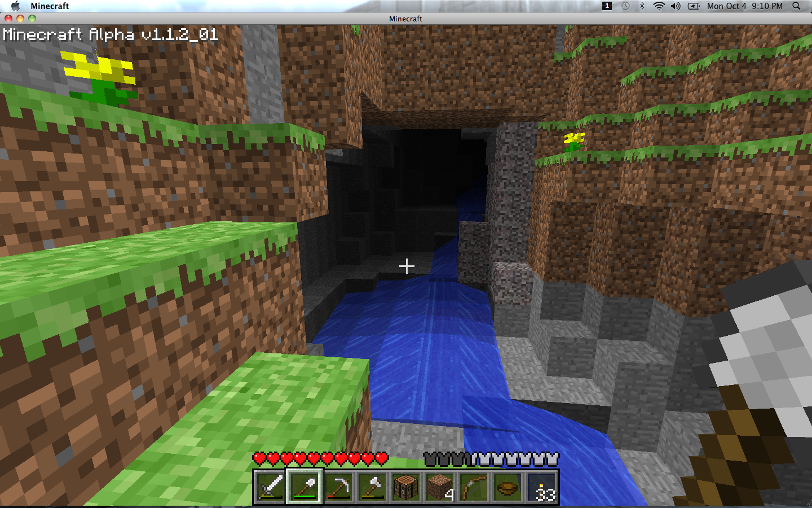The width and height of the screenshot is (812, 508).
Task: Minimize the Minecraft window with yellow button
Action: tap(20, 19)
